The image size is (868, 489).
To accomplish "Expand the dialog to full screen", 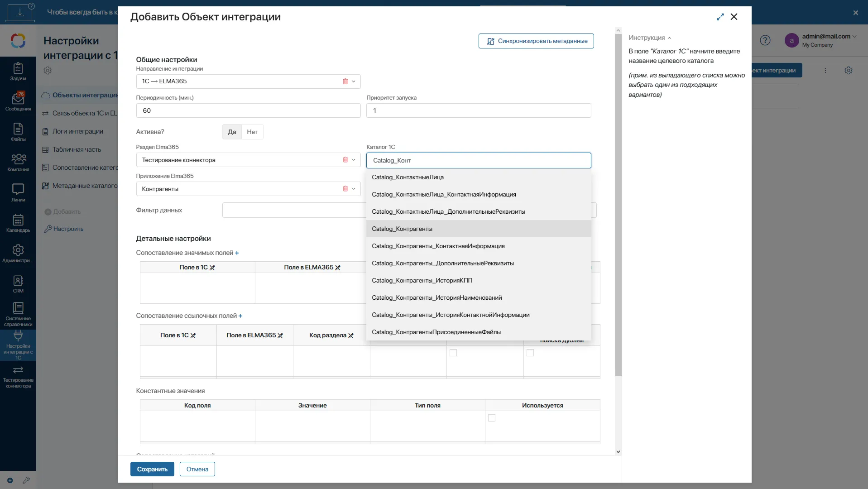I will point(720,17).
